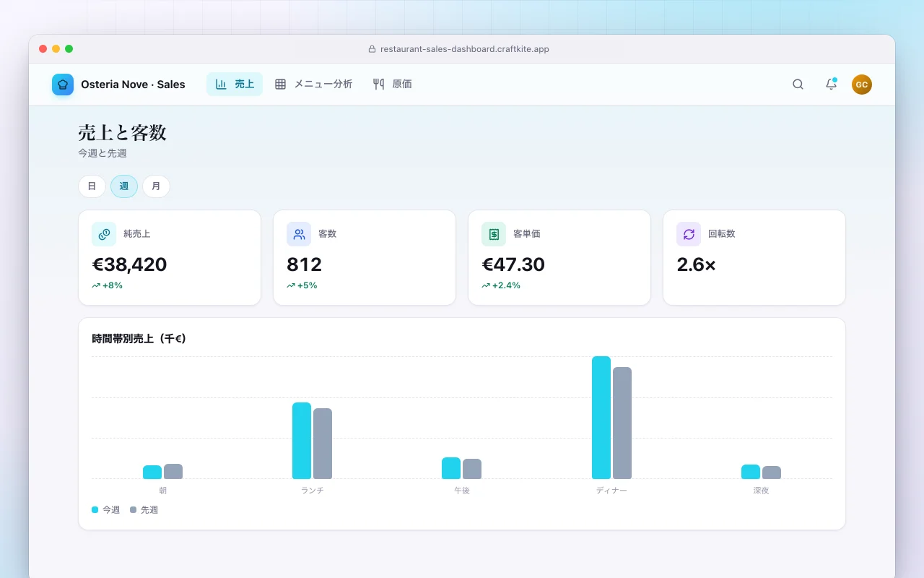Switch to the 売上 tab
Image resolution: width=924 pixels, height=578 pixels.
[235, 85]
